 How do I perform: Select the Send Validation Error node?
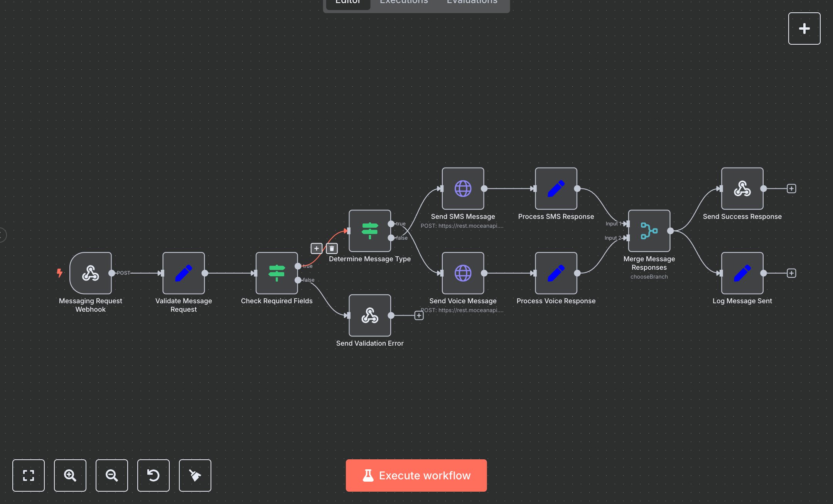pyautogui.click(x=369, y=316)
